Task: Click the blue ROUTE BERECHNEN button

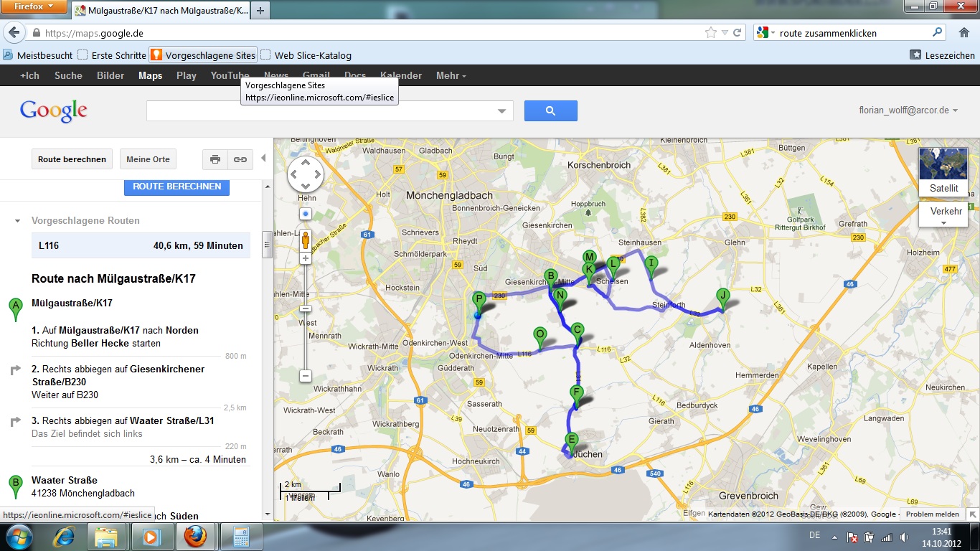Action: click(x=176, y=187)
